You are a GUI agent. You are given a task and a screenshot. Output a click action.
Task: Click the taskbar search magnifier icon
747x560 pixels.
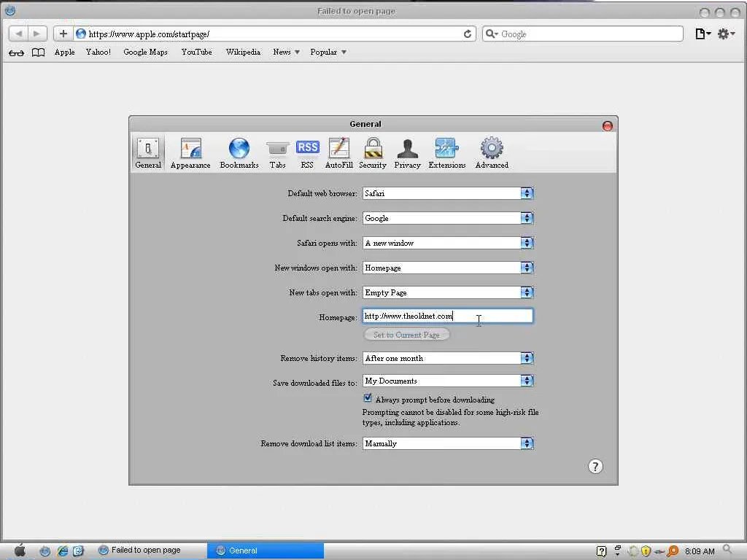click(727, 550)
